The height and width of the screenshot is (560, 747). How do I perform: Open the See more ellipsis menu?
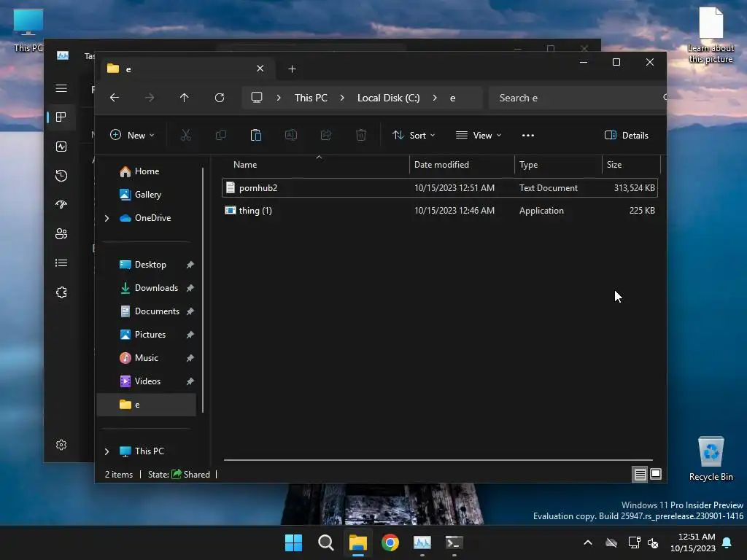coord(528,135)
